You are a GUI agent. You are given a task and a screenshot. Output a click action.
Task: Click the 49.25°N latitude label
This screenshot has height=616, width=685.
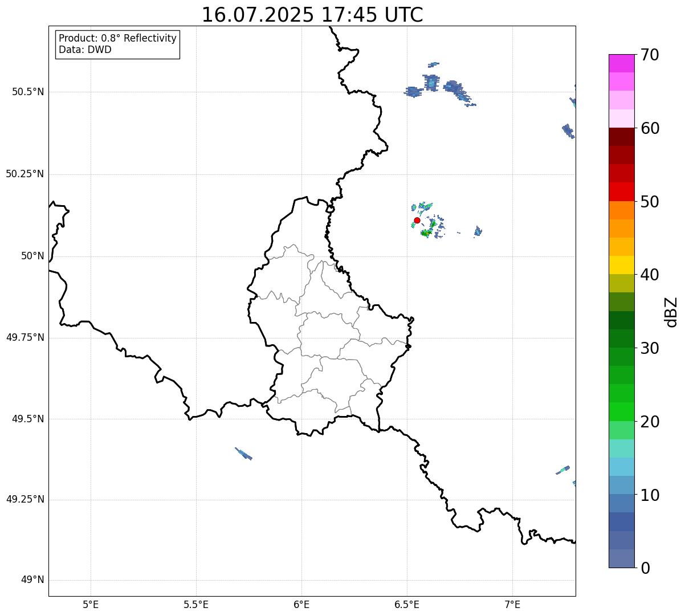pyautogui.click(x=25, y=500)
